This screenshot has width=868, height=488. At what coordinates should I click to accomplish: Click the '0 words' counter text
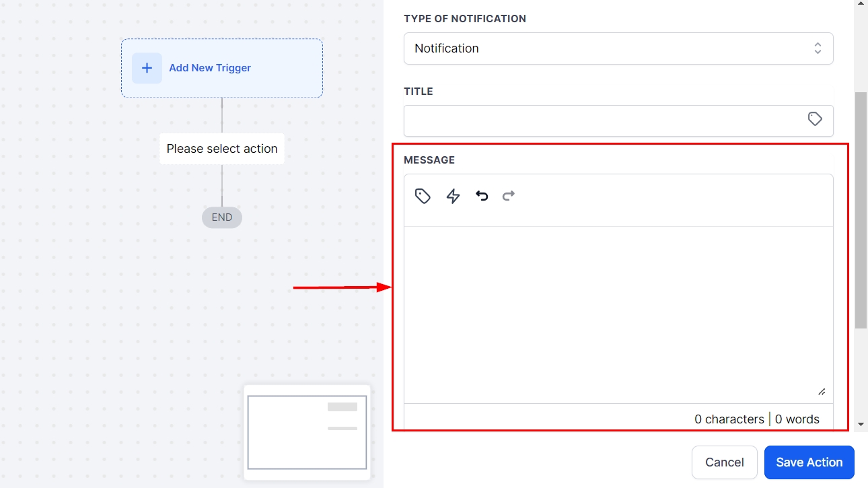[797, 419]
